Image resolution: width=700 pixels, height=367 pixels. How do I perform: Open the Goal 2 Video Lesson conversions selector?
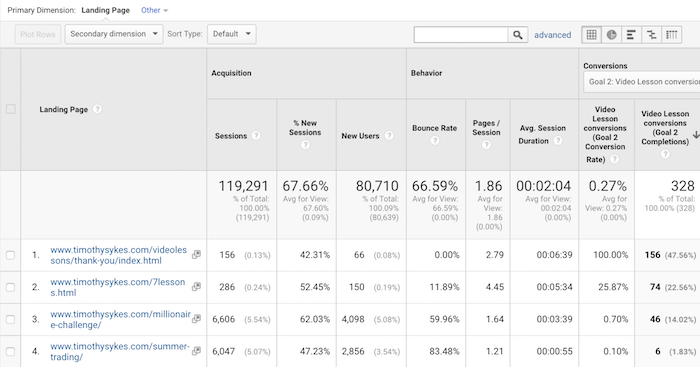642,82
